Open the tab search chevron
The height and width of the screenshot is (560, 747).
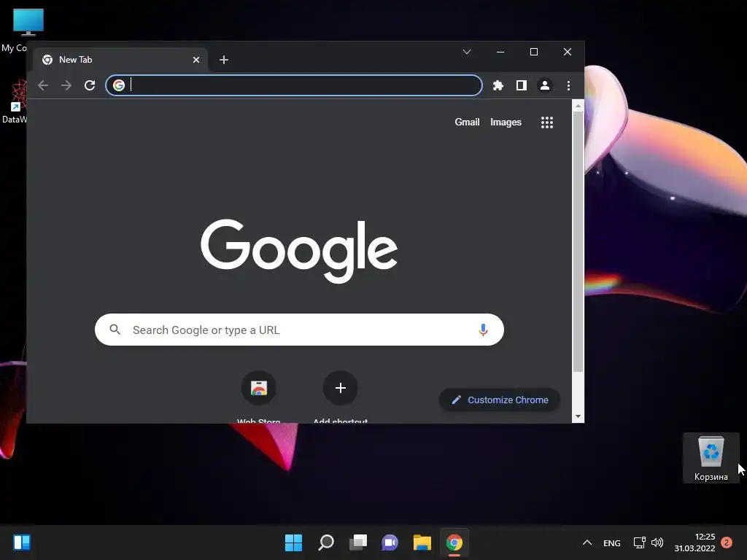[467, 52]
